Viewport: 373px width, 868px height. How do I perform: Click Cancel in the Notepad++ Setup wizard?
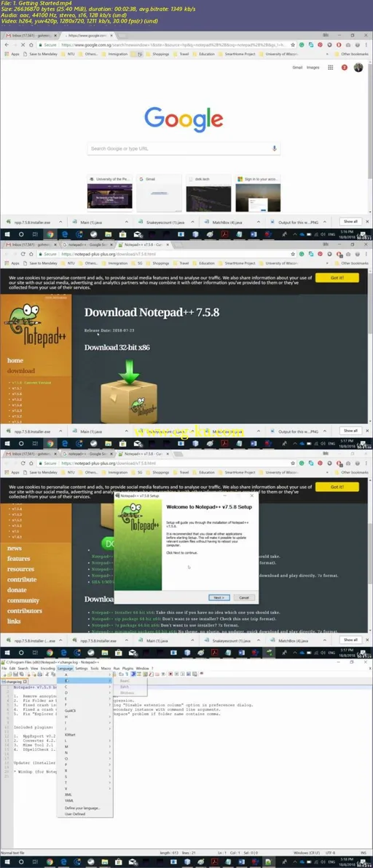coord(244,597)
